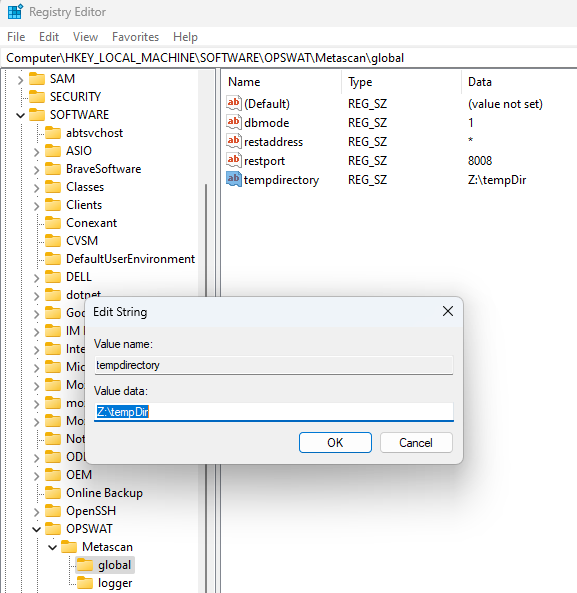Click the registry path address bar

(x=288, y=58)
